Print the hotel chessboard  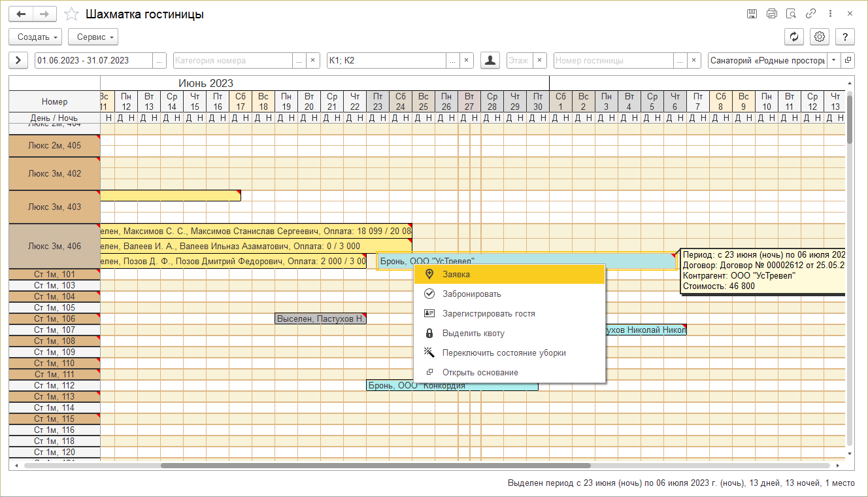coord(771,14)
